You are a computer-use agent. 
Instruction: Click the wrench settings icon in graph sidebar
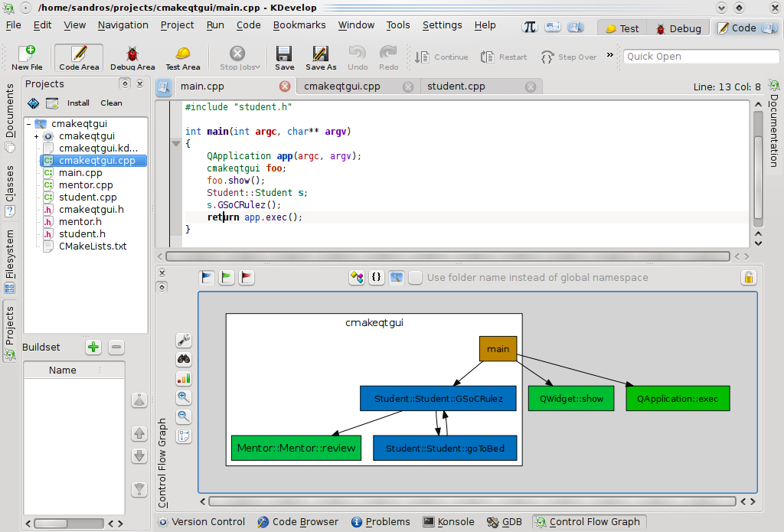(x=184, y=340)
